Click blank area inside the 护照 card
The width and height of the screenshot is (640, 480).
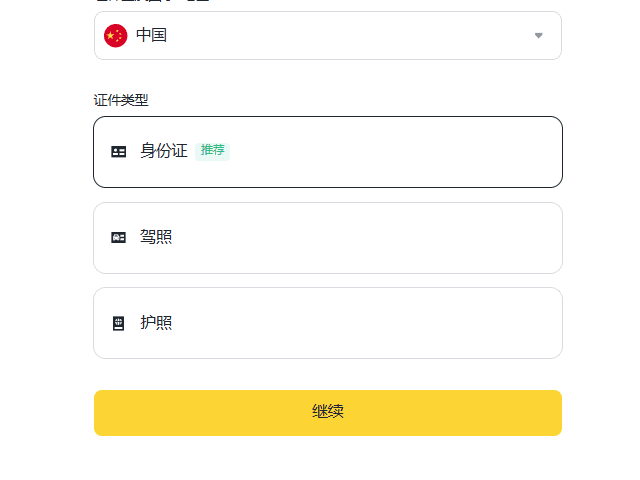[400, 323]
